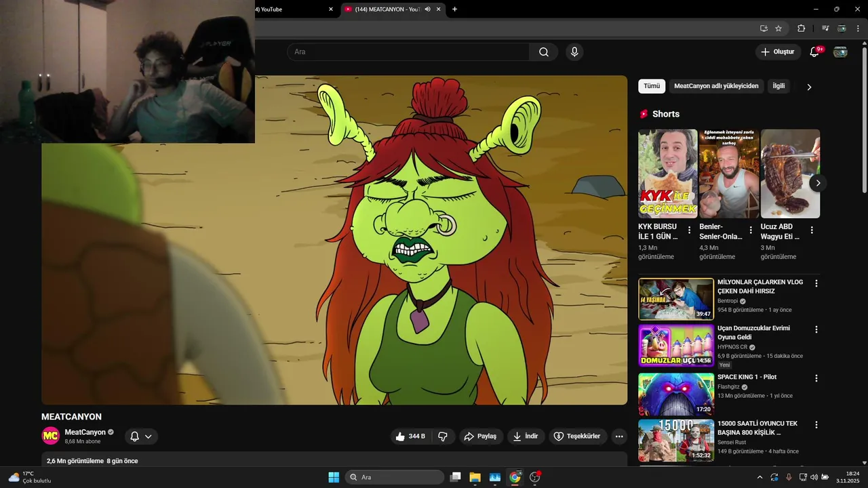868x488 pixels.
Task: Click the Teşekkürler thanks button
Action: (577, 436)
